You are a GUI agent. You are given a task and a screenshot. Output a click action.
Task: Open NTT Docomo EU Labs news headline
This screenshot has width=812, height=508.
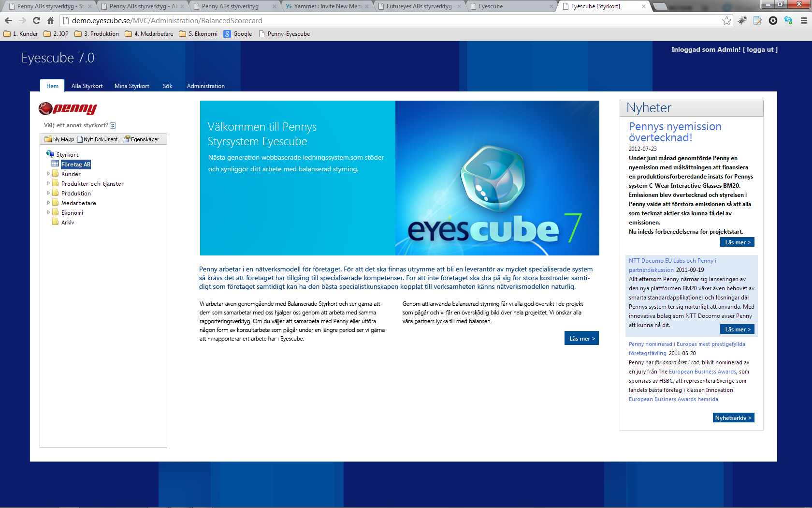click(672, 265)
